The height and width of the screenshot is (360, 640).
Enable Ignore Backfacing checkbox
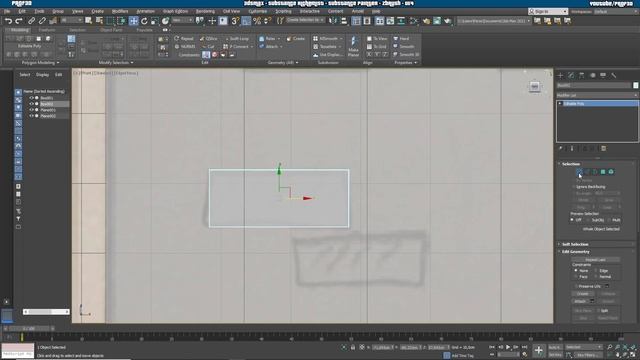point(574,187)
